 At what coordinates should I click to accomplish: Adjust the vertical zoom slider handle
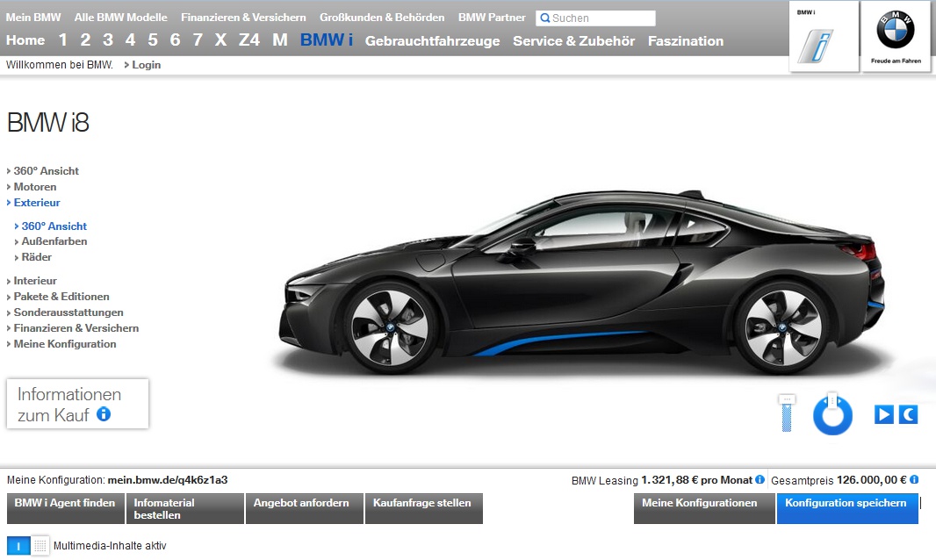[x=787, y=400]
